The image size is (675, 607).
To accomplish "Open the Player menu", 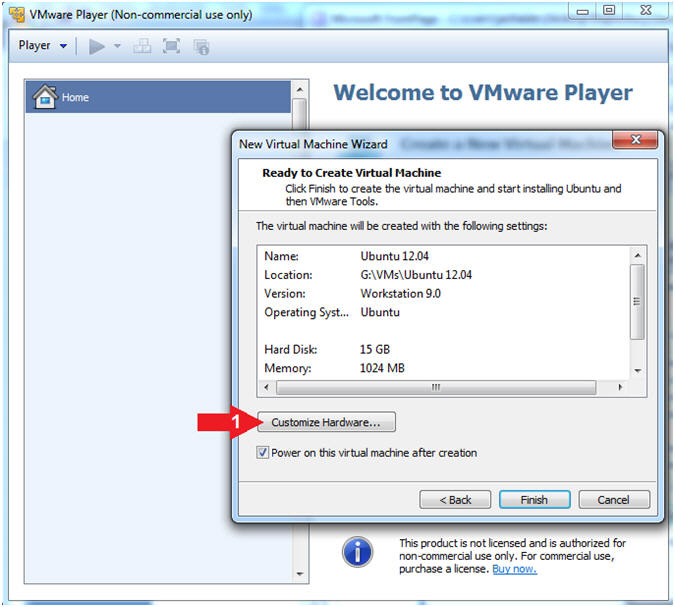I will 42,45.
